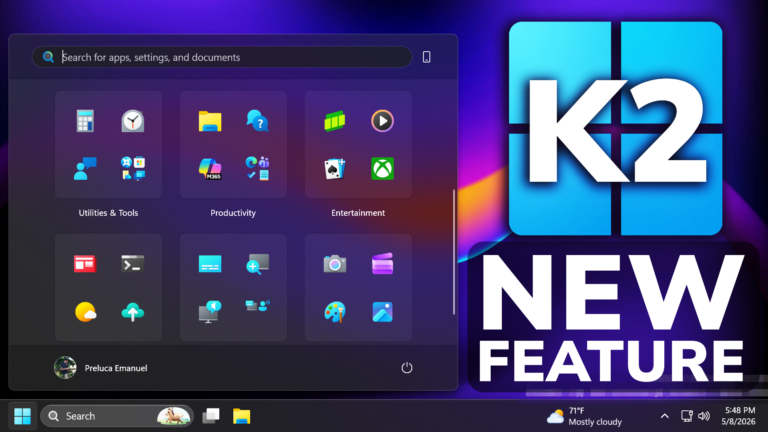Screen dimensions: 768x432
Task: Launch the Clock app
Action: pos(133,121)
